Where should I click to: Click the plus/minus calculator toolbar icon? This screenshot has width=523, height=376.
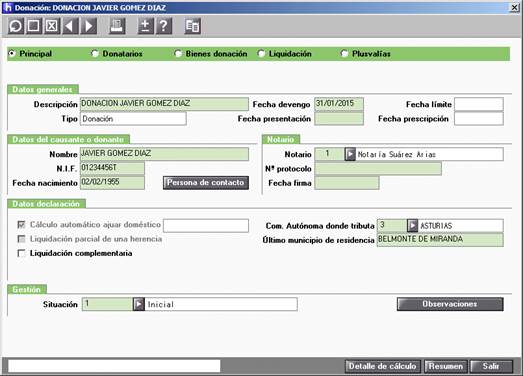[145, 26]
